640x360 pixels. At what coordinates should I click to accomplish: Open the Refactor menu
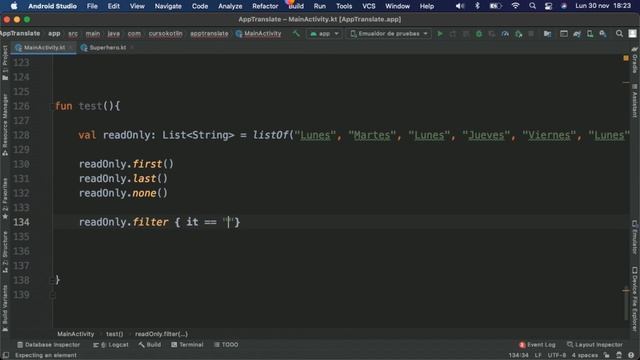(265, 6)
